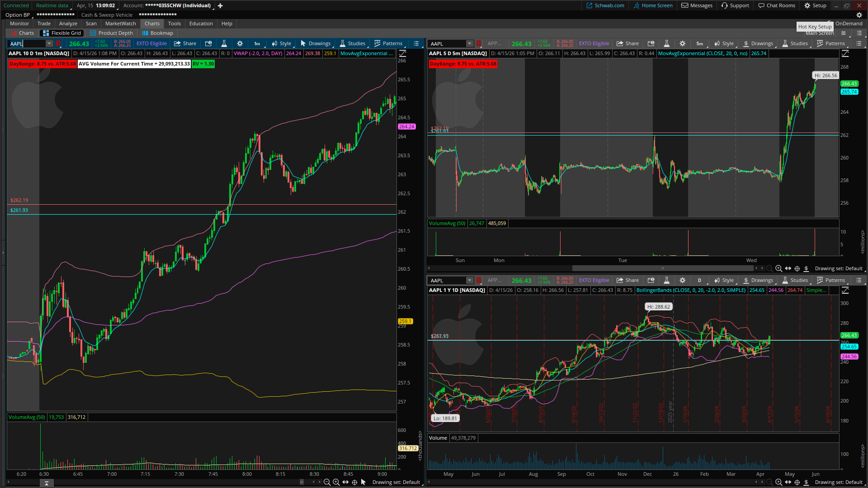Open Studies in the 1m chart toolbar

click(x=353, y=44)
